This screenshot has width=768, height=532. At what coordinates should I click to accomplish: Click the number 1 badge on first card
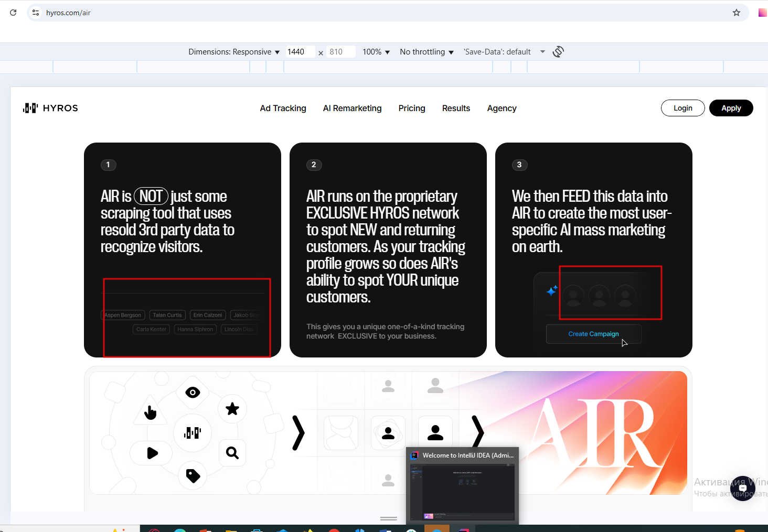tap(108, 165)
